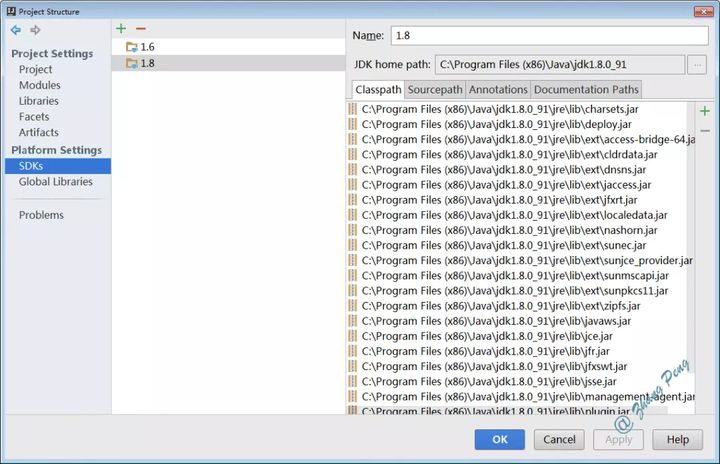Add classpath entry with green plus
This screenshot has width=720, height=464.
(x=705, y=111)
